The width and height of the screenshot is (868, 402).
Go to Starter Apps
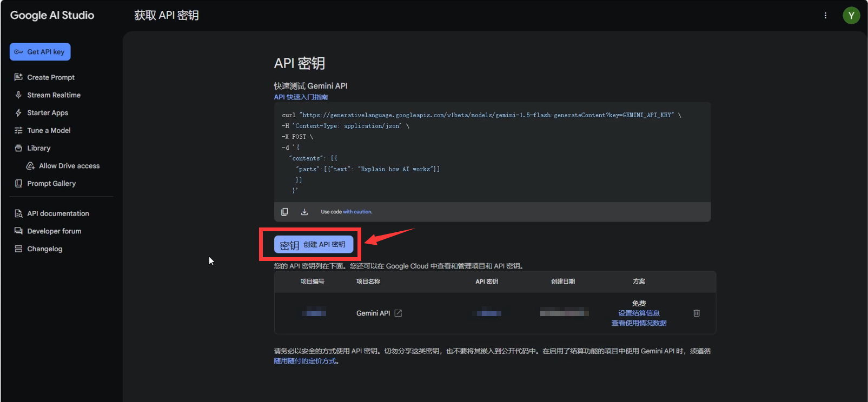coord(48,113)
